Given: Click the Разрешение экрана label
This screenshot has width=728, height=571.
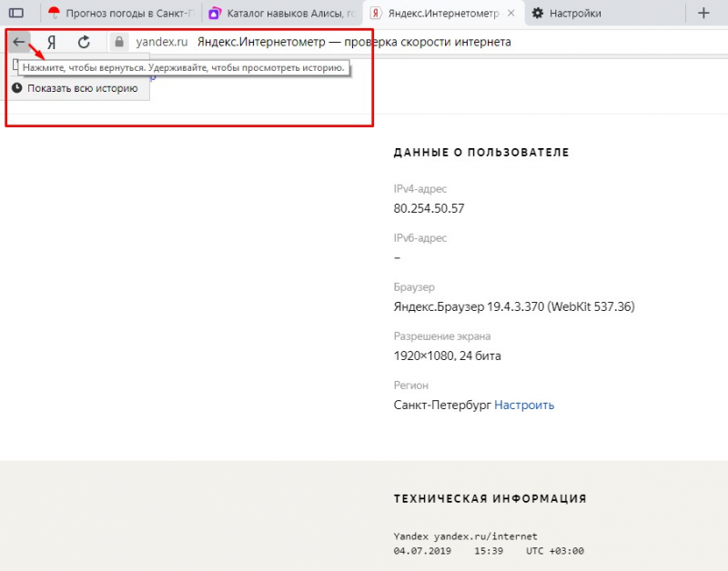Looking at the screenshot, I should tap(442, 336).
